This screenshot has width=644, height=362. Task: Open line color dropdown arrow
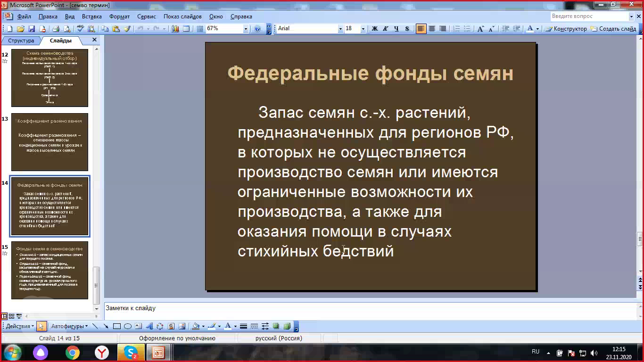pyautogui.click(x=219, y=326)
